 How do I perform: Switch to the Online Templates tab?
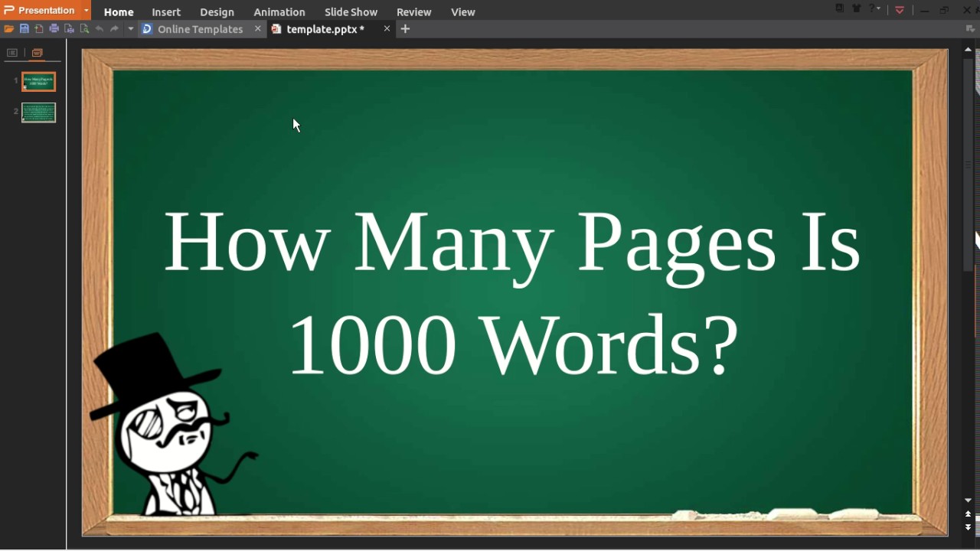[x=200, y=29]
